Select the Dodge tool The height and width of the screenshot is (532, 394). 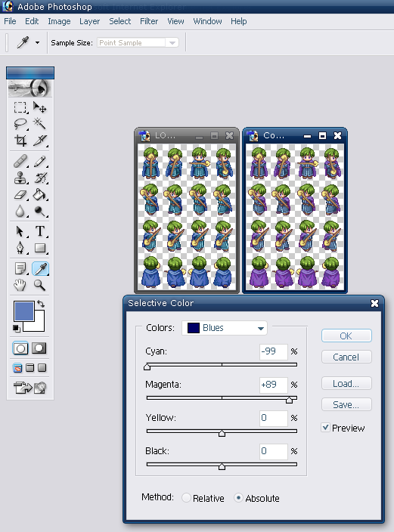[x=40, y=211]
